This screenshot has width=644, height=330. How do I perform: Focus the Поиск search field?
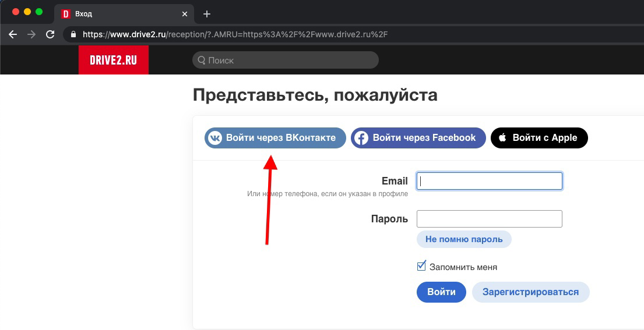286,60
